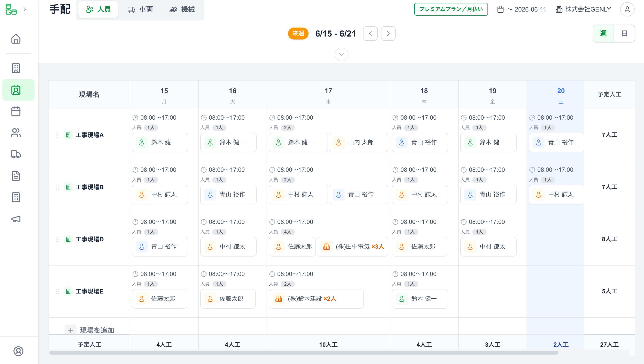Click the プレミアムプラン／月払い button
This screenshot has width=644, height=364.
451,9
